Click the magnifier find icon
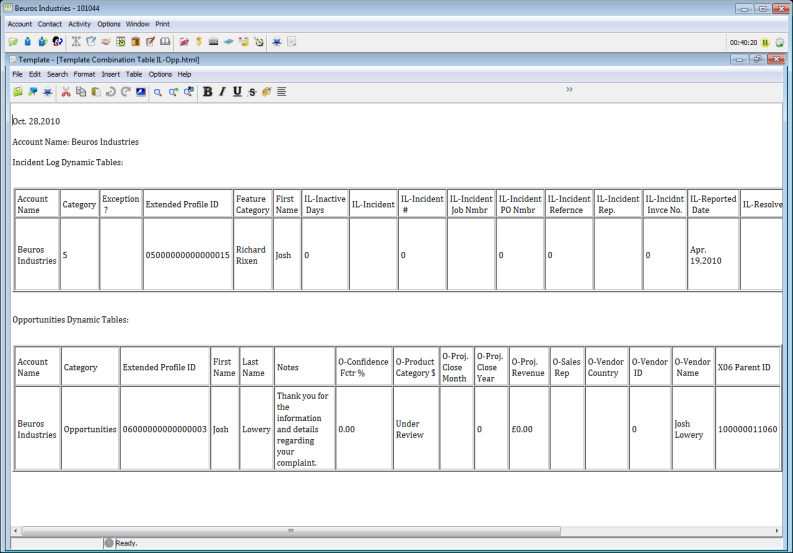 [158, 92]
